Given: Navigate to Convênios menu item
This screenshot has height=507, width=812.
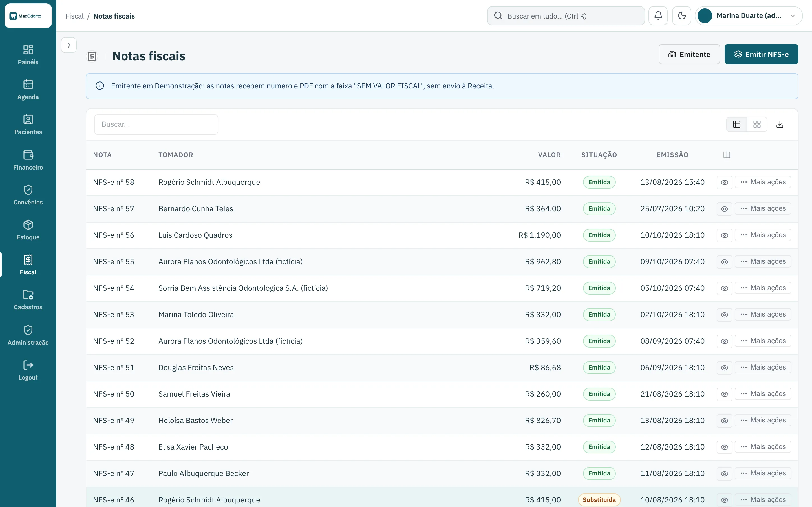Looking at the screenshot, I should coord(28,195).
